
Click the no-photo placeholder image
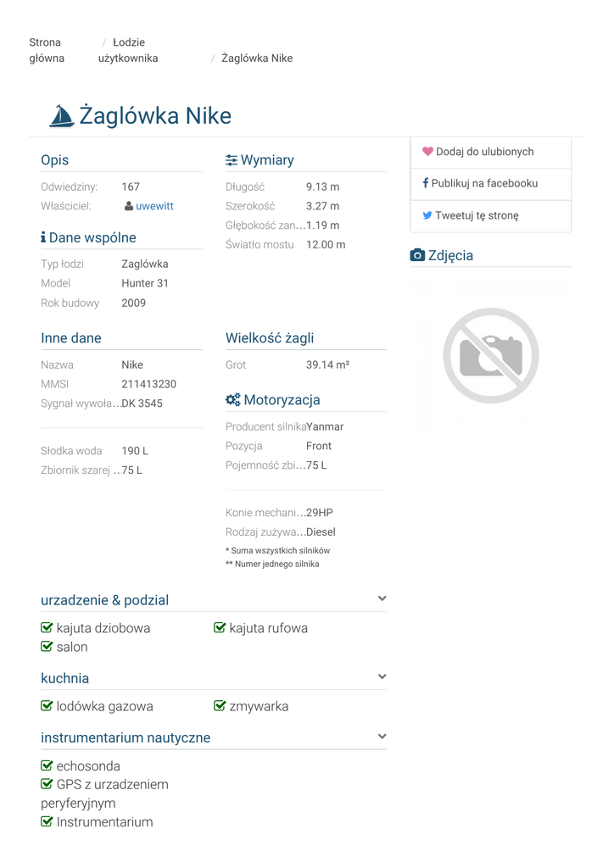tap(490, 355)
